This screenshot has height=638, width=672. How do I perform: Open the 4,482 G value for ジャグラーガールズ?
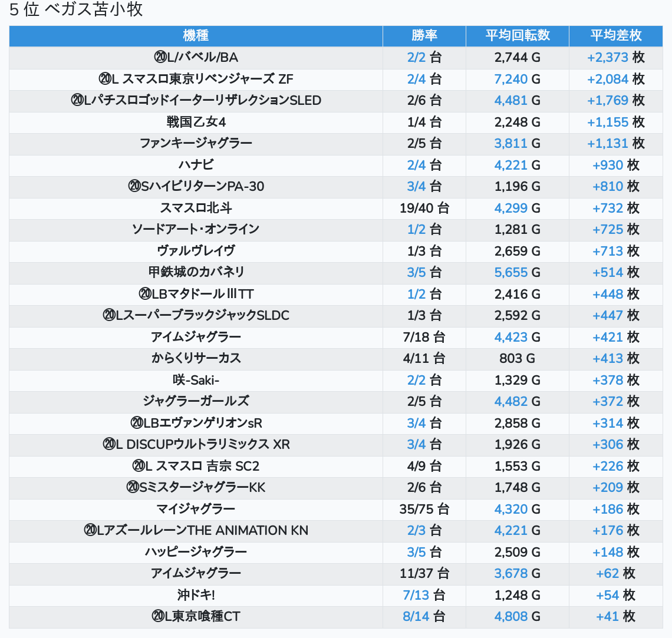tap(510, 401)
